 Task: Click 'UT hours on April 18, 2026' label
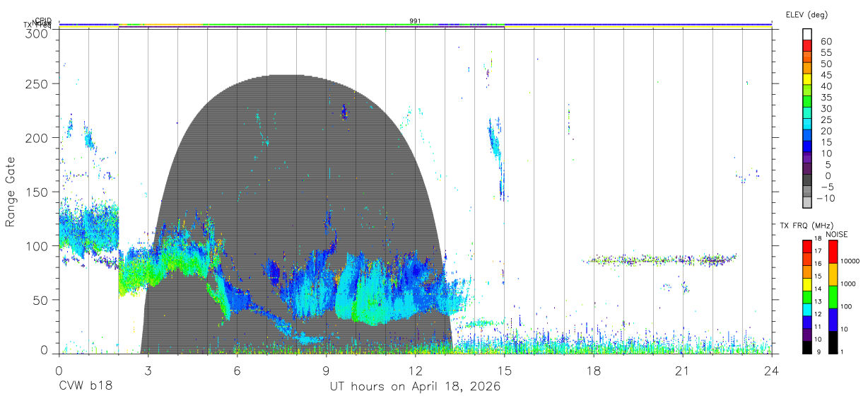click(415, 386)
